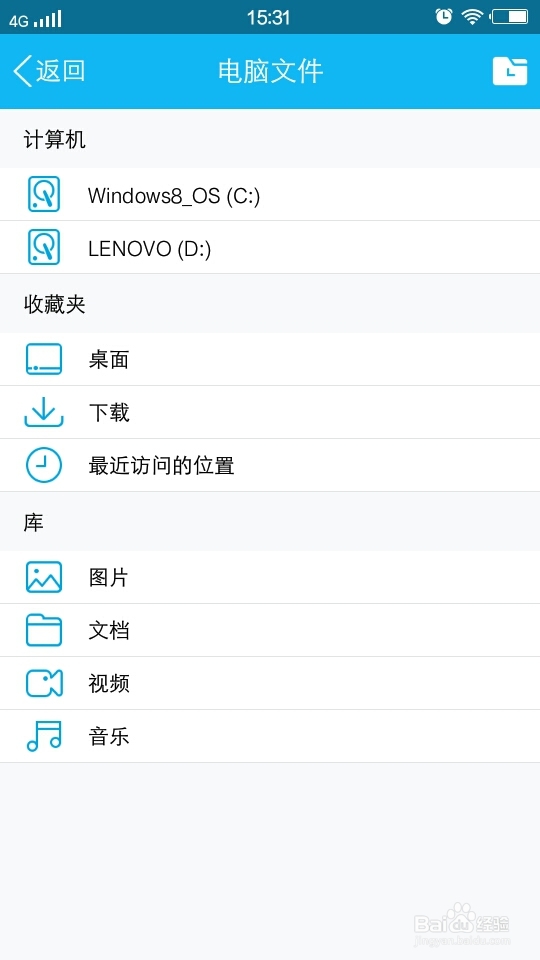The height and width of the screenshot is (960, 540).
Task: Open the 文档 documents library
Action: click(270, 631)
